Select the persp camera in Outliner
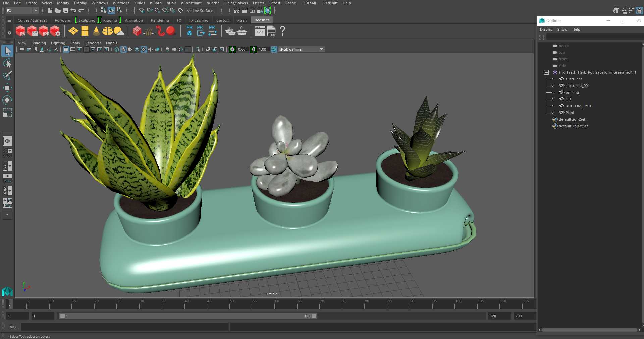Image resolution: width=644 pixels, height=339 pixels. coord(563,46)
